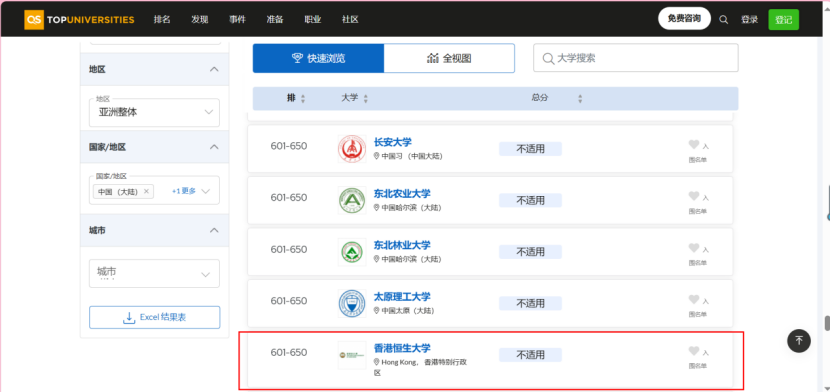Open the 太原理工大学 link
This screenshot has width=831, height=392.
click(x=402, y=296)
